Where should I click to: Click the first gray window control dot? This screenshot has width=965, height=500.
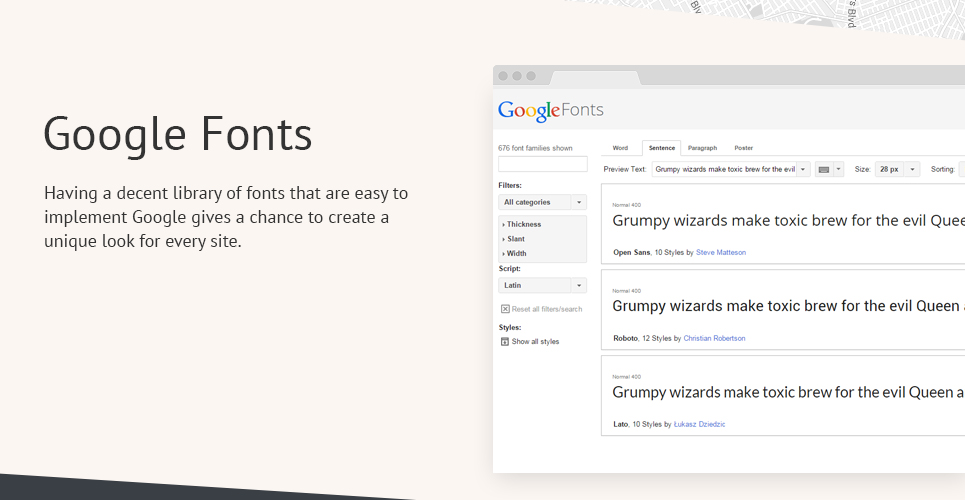click(x=503, y=76)
